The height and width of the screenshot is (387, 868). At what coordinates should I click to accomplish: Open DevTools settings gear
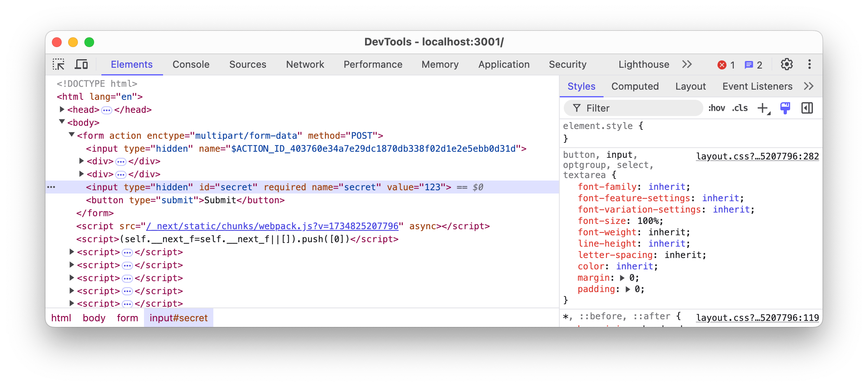786,64
